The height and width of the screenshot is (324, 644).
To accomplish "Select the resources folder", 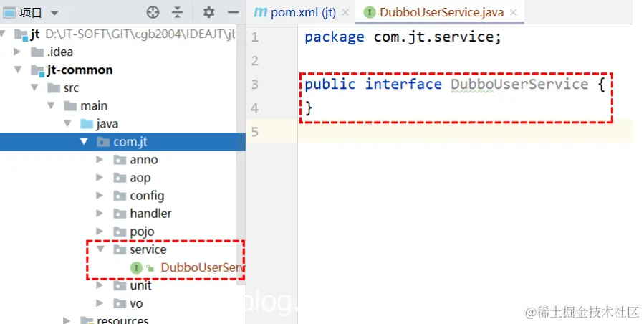I will [122, 320].
